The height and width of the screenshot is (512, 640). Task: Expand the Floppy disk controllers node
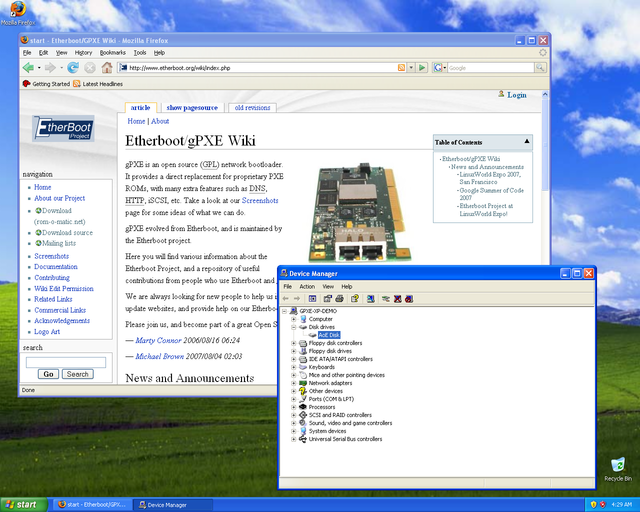[x=293, y=343]
